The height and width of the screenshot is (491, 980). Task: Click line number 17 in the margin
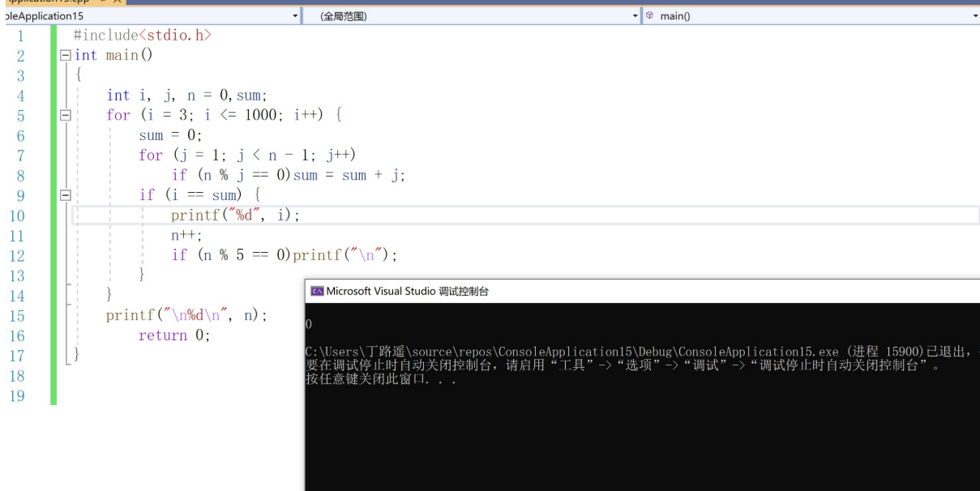[16, 356]
